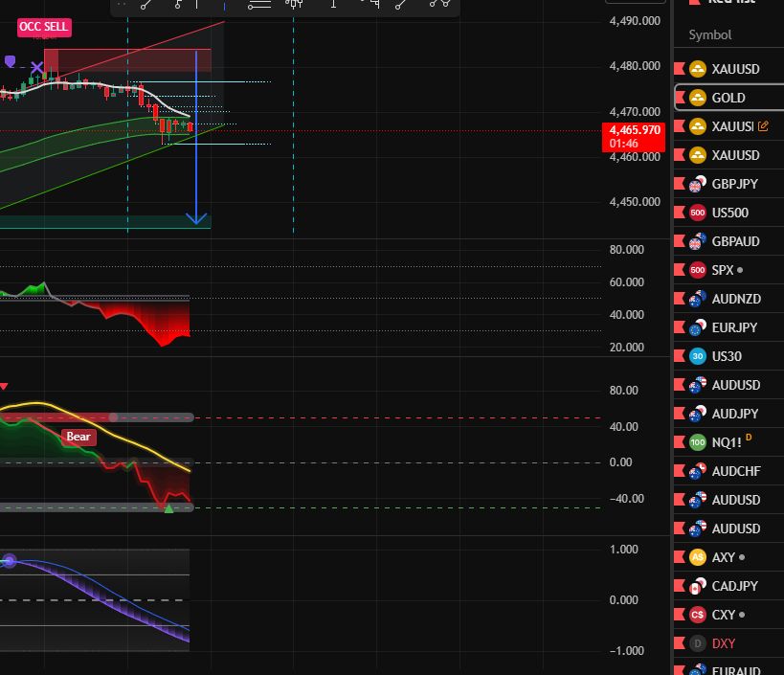Click the purple shield icon on the chart
Image resolution: width=784 pixels, height=675 pixels.
[x=11, y=61]
